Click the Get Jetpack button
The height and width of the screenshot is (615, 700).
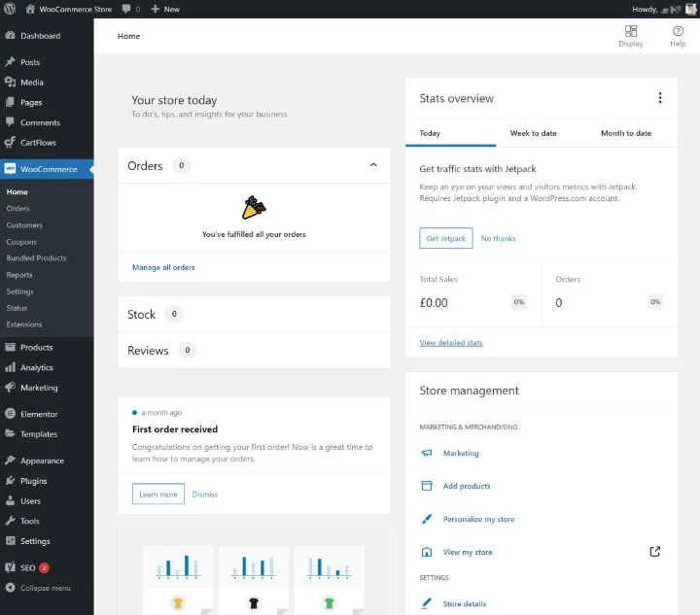445,238
